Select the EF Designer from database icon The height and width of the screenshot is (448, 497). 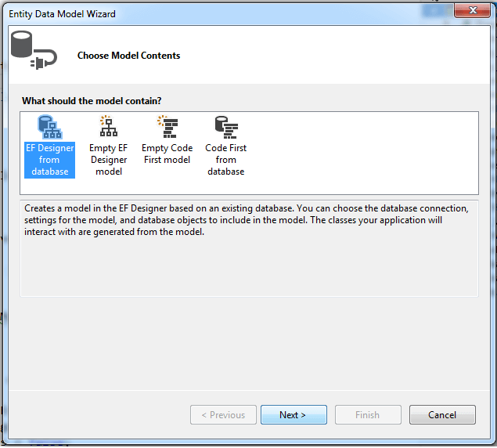click(50, 127)
